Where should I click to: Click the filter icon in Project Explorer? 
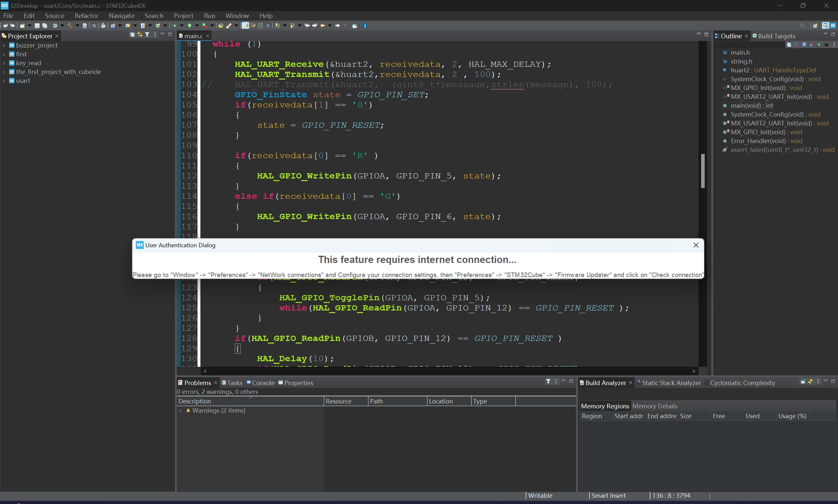click(147, 34)
